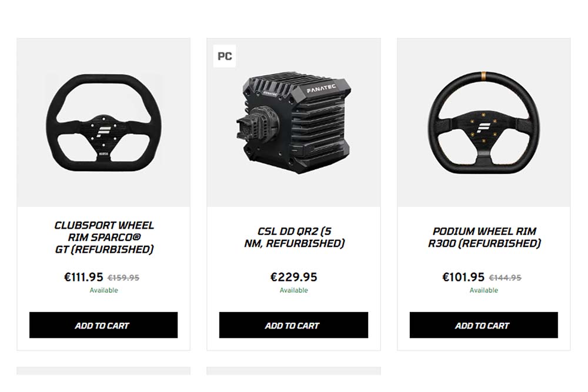Open the CSL DD QR2 wheel base image

tap(293, 122)
